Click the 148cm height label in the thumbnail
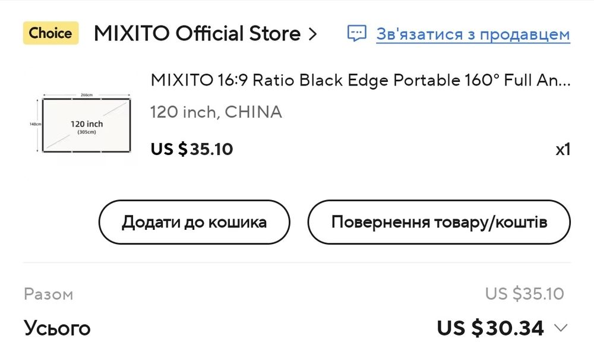Image resolution: width=594 pixels, height=364 pixels. click(x=36, y=124)
